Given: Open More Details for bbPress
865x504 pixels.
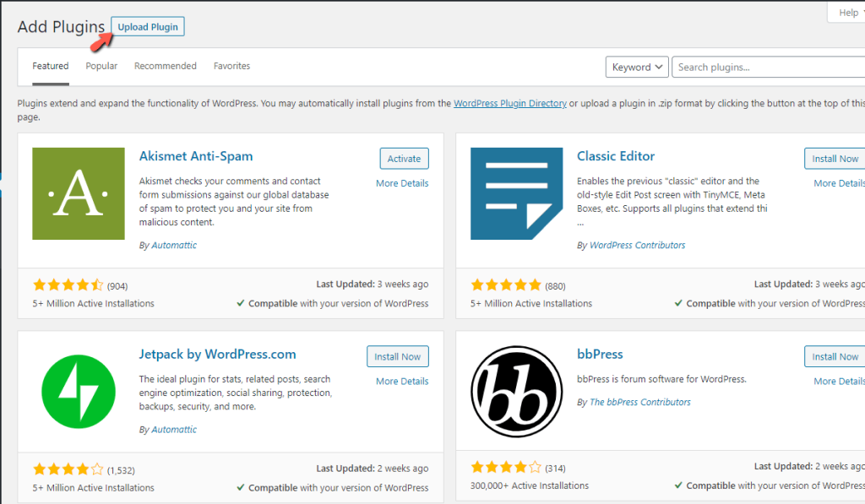Looking at the screenshot, I should click(839, 381).
